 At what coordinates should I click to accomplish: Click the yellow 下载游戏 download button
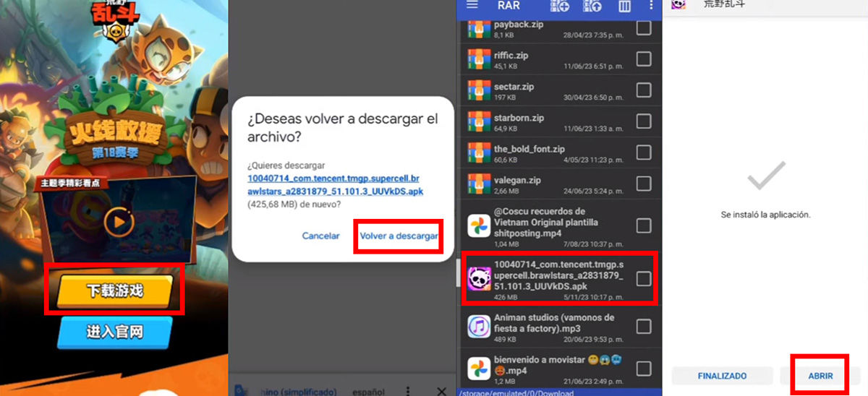click(x=115, y=290)
